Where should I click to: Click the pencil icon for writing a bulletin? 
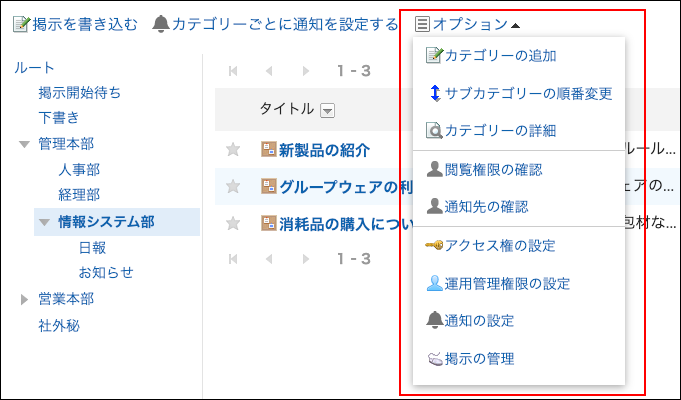[x=21, y=24]
